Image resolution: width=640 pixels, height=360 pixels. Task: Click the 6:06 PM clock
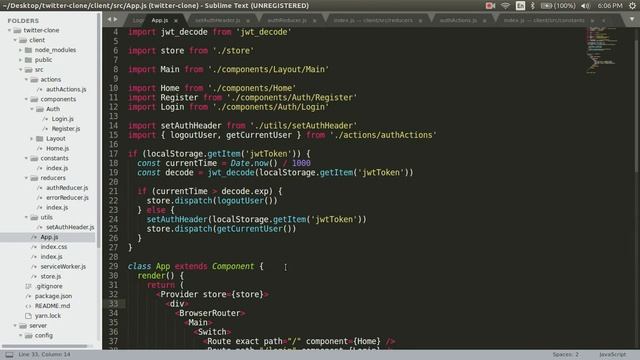[610, 6]
